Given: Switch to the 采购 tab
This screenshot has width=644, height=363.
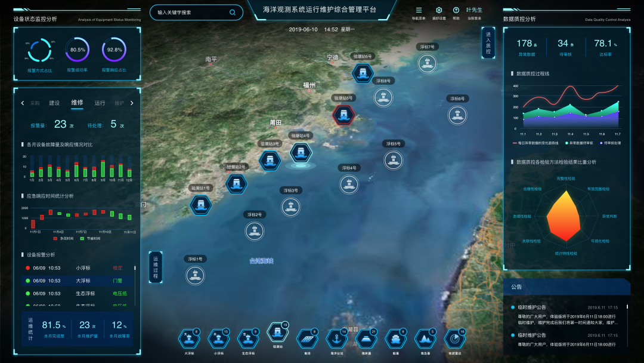Looking at the screenshot, I should [x=35, y=103].
